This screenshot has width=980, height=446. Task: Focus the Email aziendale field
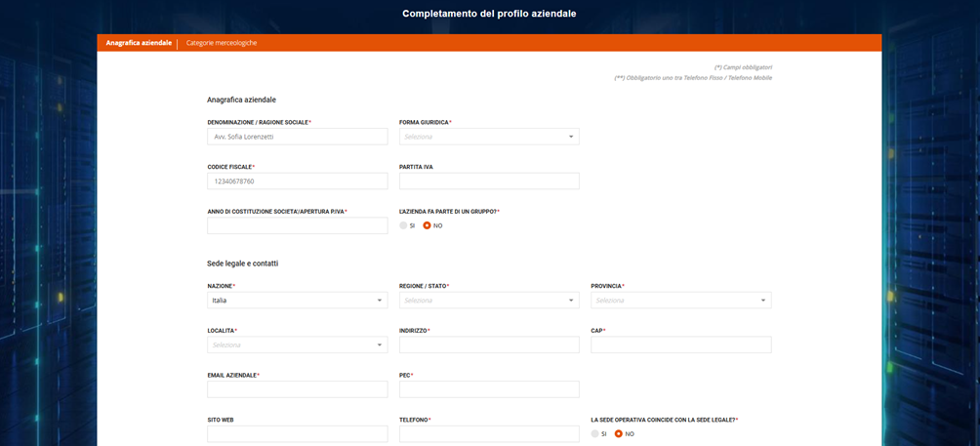tap(298, 389)
